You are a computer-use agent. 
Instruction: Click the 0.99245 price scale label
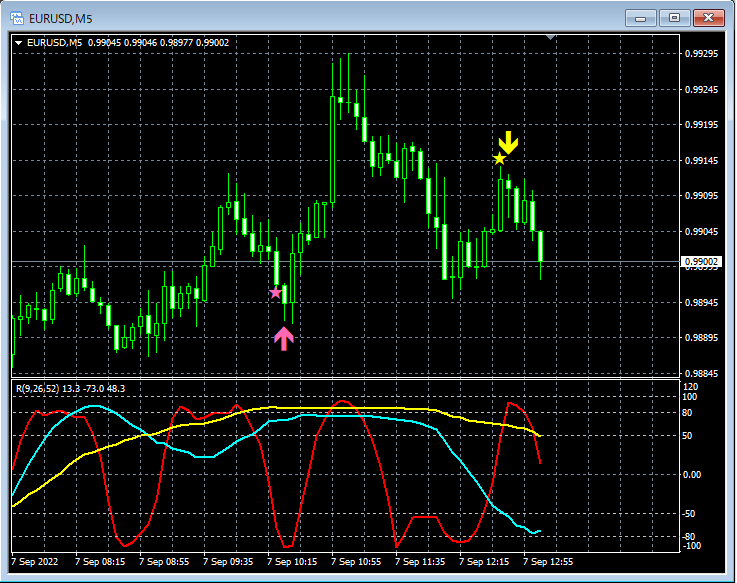[x=701, y=89]
